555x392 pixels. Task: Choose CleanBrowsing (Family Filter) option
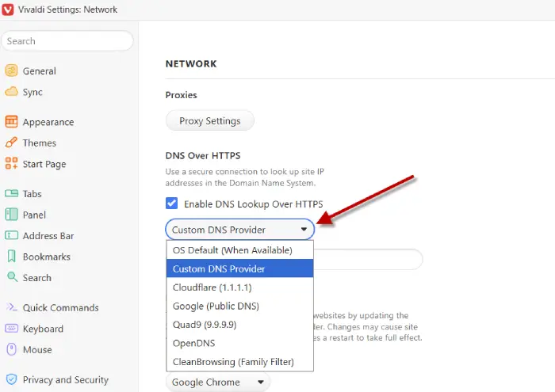tap(240, 362)
